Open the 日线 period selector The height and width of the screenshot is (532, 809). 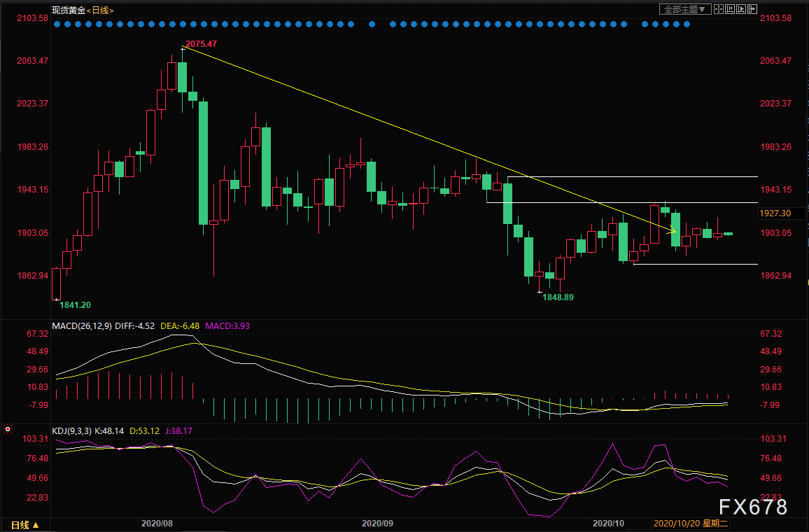[x=24, y=525]
